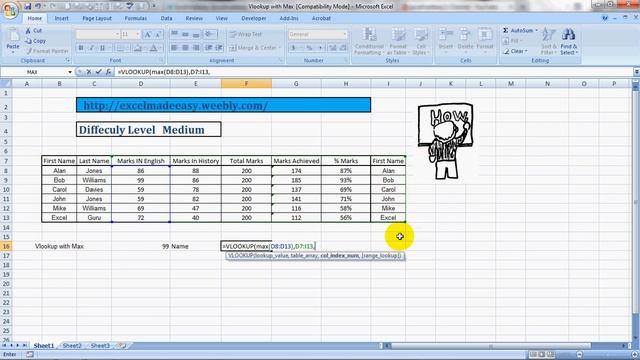
Task: Open the Fill Color picker
Action: click(x=138, y=48)
